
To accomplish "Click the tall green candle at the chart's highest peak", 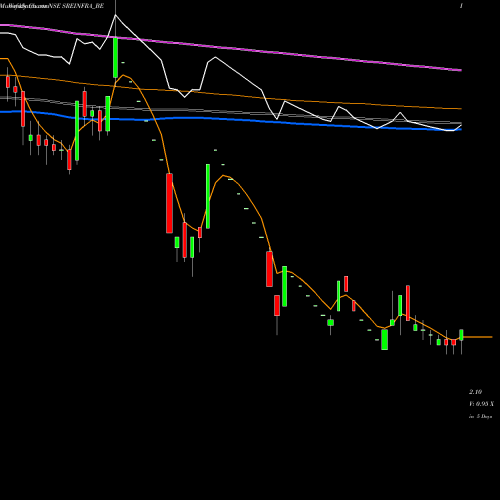I will coord(115,58).
